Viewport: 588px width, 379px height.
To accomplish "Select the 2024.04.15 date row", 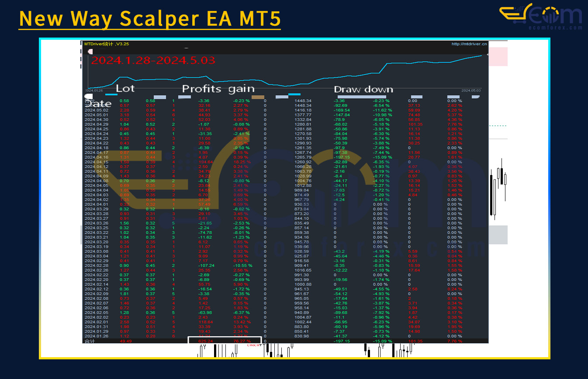I will tap(286, 162).
